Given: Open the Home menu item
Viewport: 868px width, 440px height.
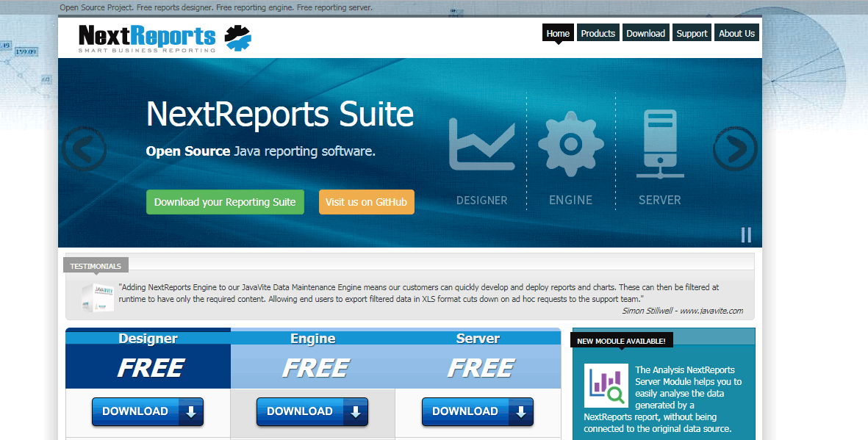Looking at the screenshot, I should [558, 33].
